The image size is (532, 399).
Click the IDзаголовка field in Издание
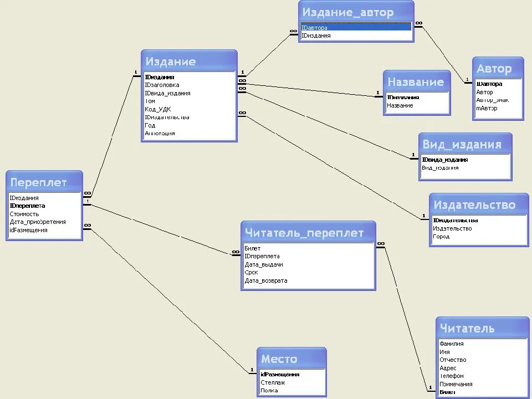click(190, 85)
